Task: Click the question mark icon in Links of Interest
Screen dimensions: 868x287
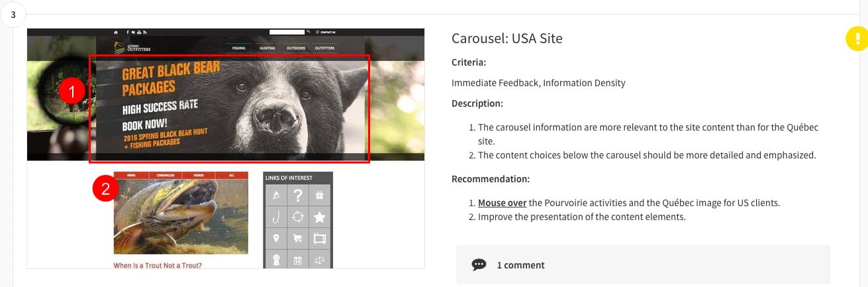Action: 298,195
